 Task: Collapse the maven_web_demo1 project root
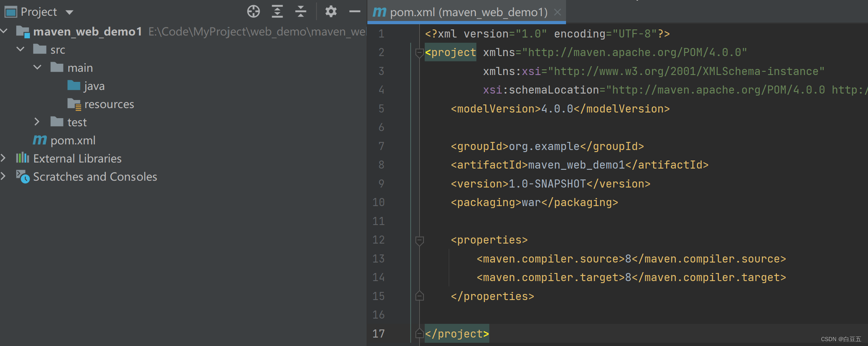coord(4,31)
